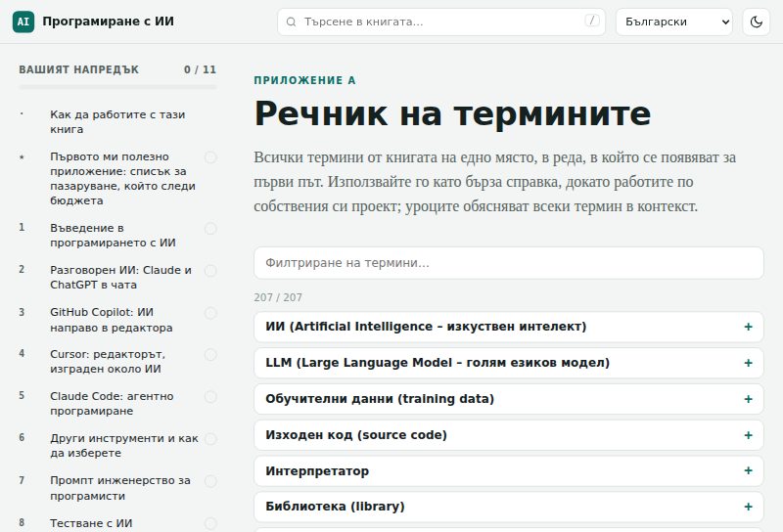Open chapter 3 GitHub Copilot

point(112,320)
